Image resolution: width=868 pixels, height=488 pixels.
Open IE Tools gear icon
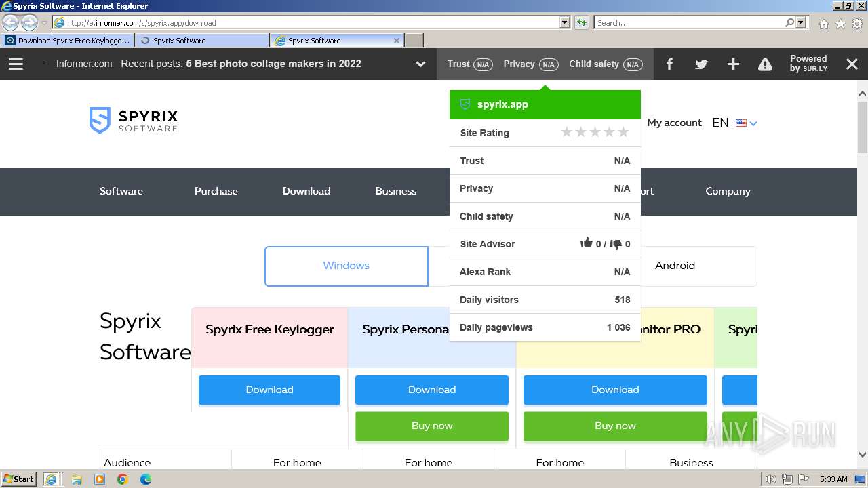[x=857, y=24]
